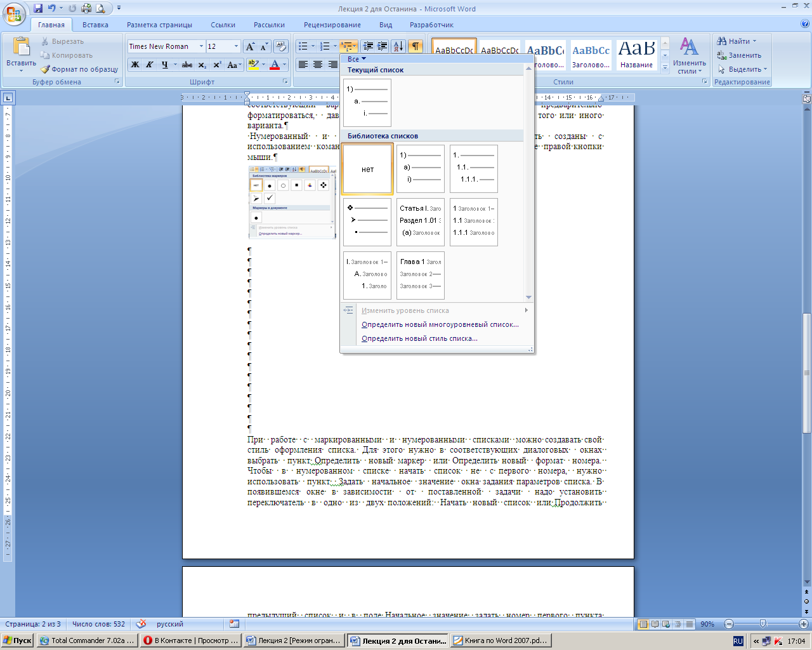Open the Разметка страницы tab

click(159, 25)
